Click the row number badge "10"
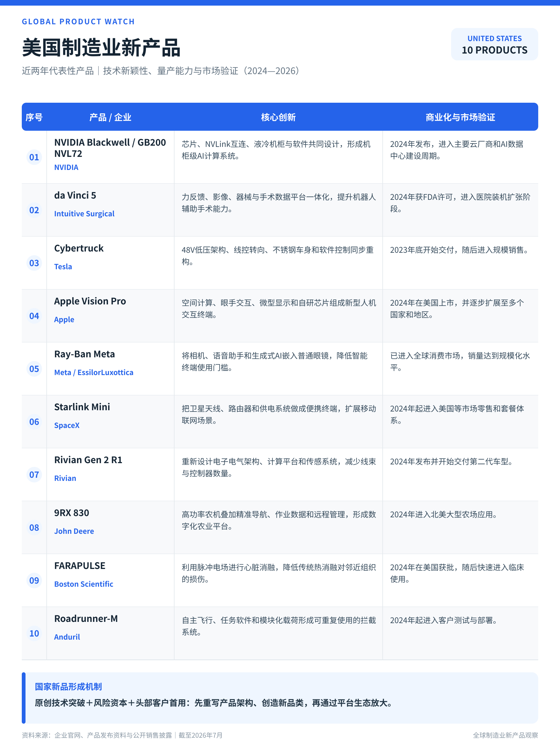The width and height of the screenshot is (560, 747). (34, 633)
